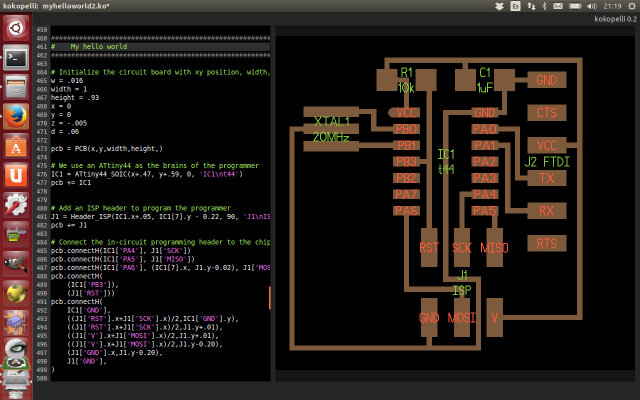Click the J2 FTDI header label
Image resolution: width=640 pixels, height=400 pixels.
pyautogui.click(x=547, y=162)
